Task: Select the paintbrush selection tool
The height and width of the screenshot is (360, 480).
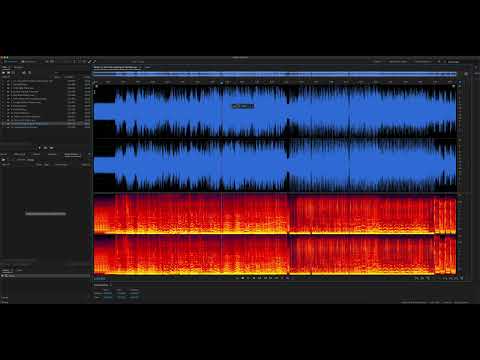Action: 90,62
